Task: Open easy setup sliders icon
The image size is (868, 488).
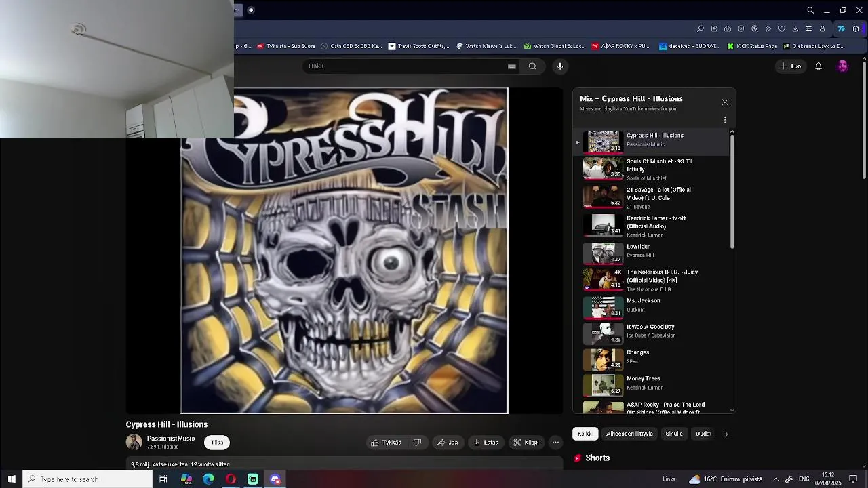Action: click(x=809, y=28)
